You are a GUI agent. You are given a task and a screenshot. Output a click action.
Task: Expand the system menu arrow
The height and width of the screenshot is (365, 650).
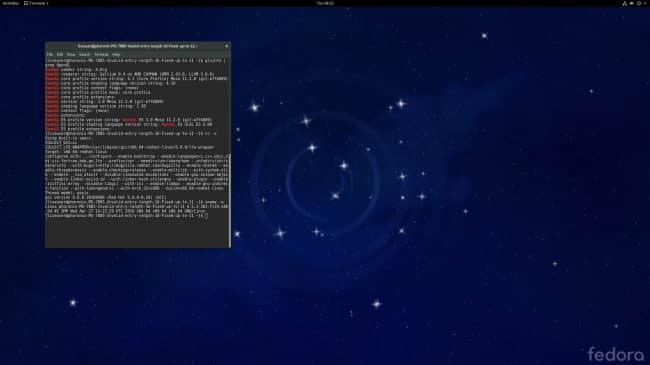point(645,3)
